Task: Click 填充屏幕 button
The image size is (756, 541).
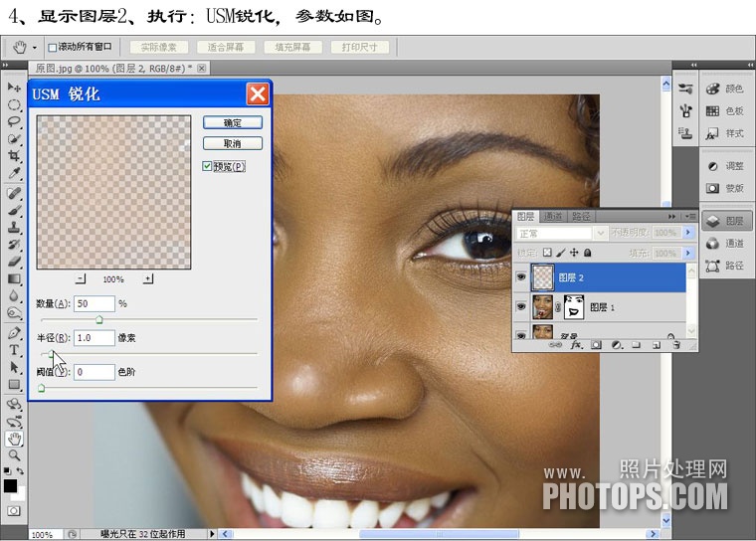Action: (x=292, y=48)
